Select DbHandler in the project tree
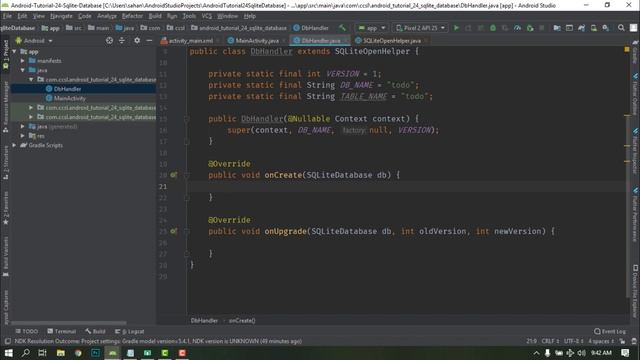 [x=67, y=89]
